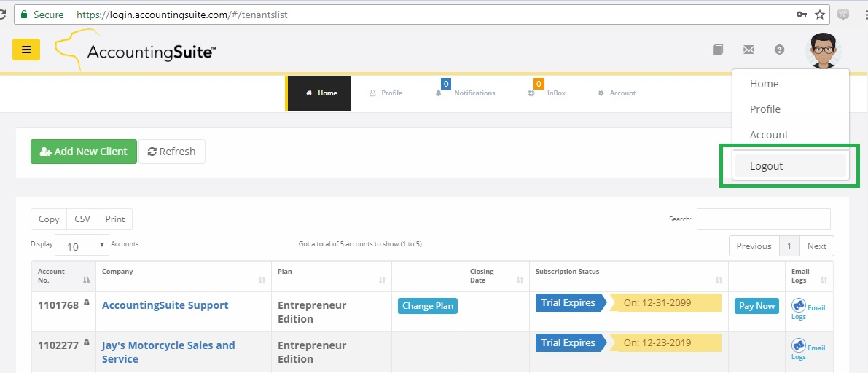Screen dimensions: 868x373
Task: Click account number 1101768
Action: pyautogui.click(x=58, y=305)
